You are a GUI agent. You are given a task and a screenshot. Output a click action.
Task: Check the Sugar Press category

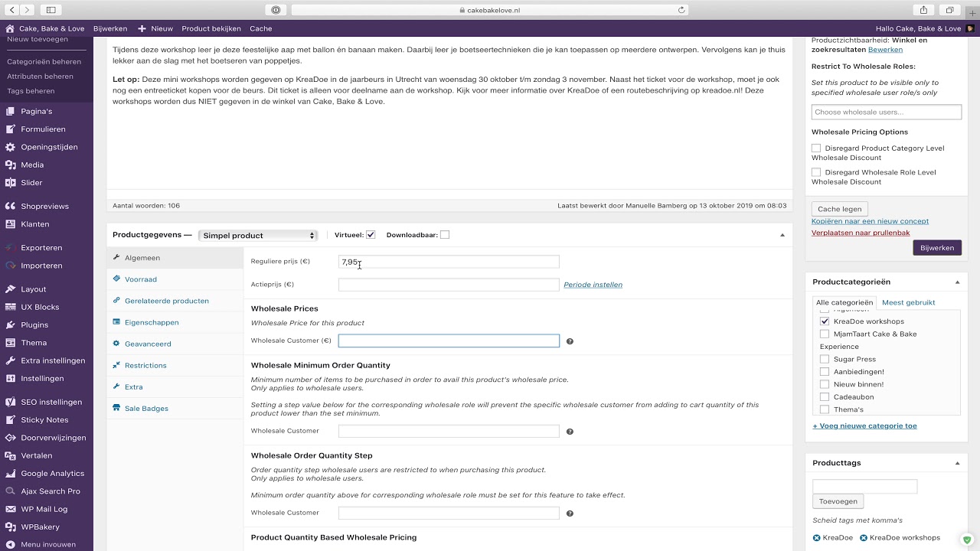(825, 359)
